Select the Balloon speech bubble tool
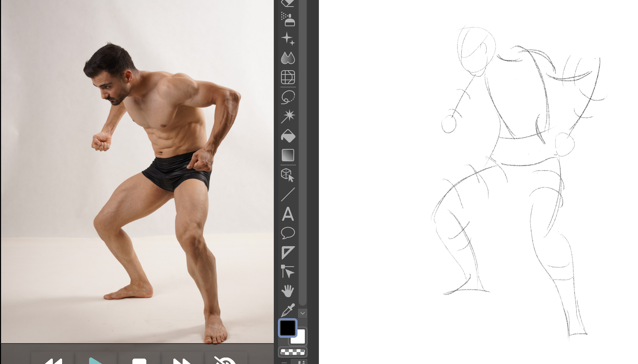 click(x=288, y=233)
